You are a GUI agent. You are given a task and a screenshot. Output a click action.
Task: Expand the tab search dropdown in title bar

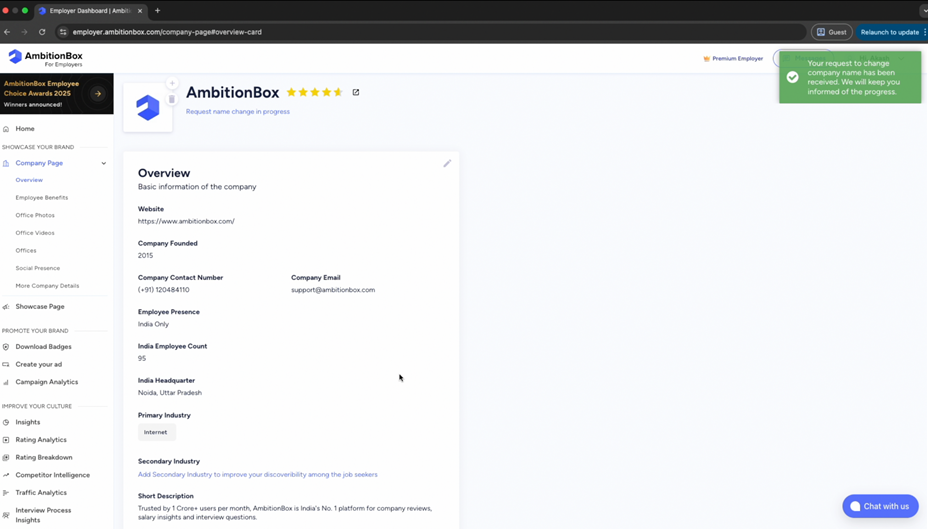(x=923, y=11)
